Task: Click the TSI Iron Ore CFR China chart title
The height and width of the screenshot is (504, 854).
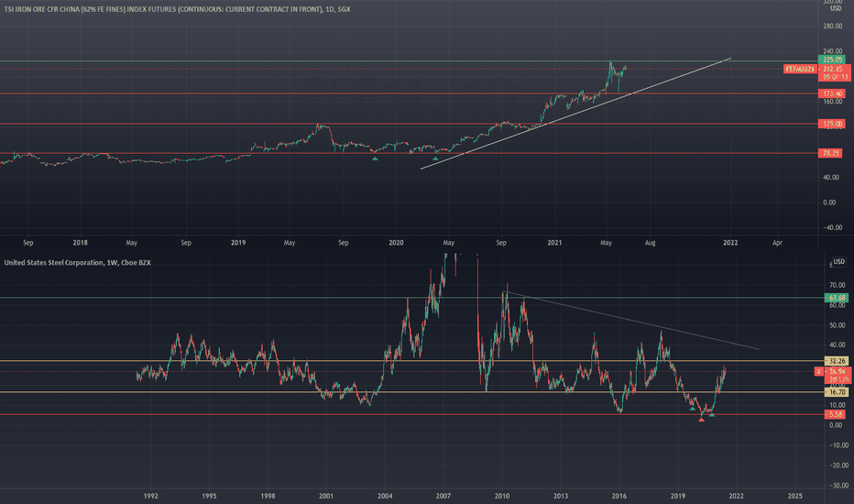Action: click(x=177, y=9)
